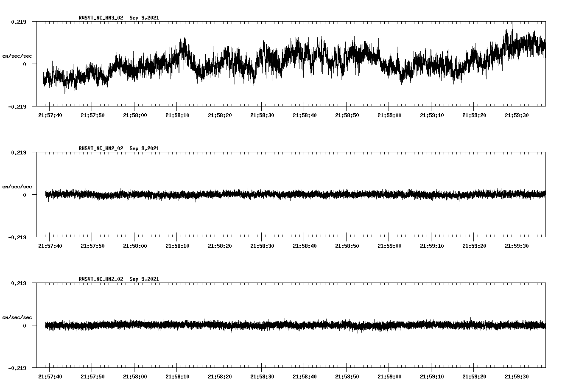
Task: Select 21:59:20 time label under HNZ plot
Action: (x=474, y=377)
